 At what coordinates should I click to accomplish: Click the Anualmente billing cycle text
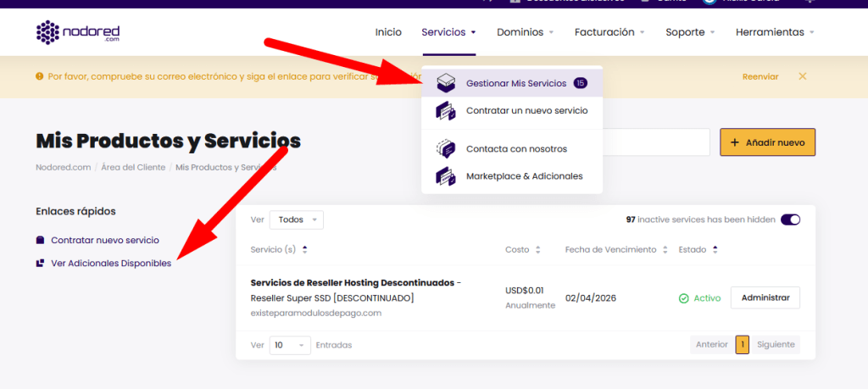click(531, 305)
